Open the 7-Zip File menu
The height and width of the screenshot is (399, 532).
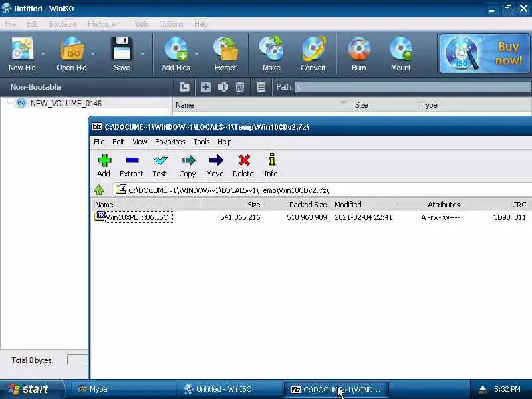coord(99,142)
